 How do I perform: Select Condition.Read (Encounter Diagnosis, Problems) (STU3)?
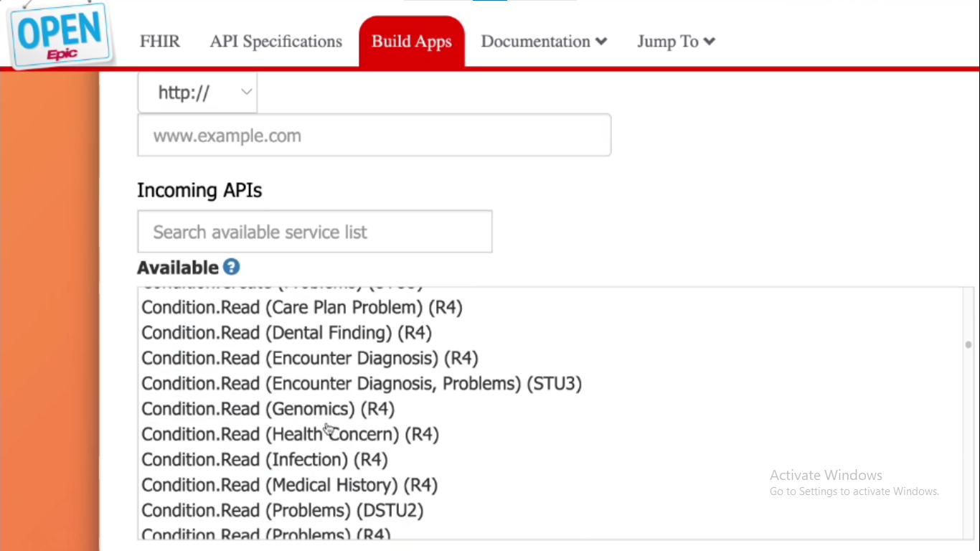coord(362,384)
